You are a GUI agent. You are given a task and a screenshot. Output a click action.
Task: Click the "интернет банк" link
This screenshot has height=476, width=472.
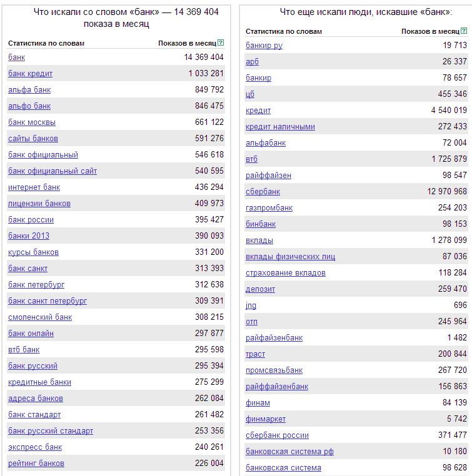pos(34,187)
